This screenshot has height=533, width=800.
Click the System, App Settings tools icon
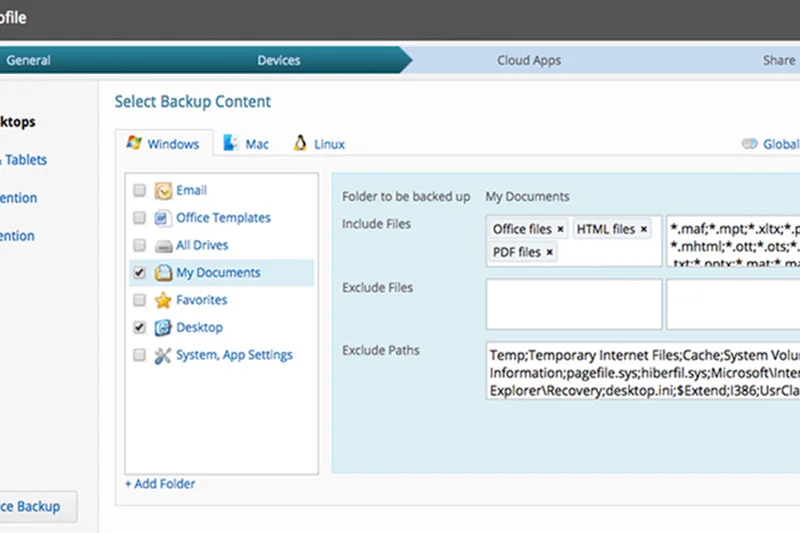click(163, 356)
